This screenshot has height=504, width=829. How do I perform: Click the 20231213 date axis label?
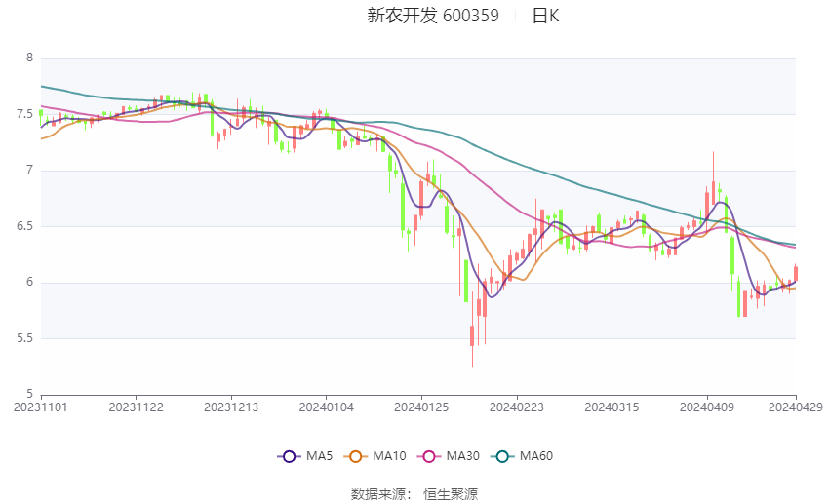[x=231, y=407]
